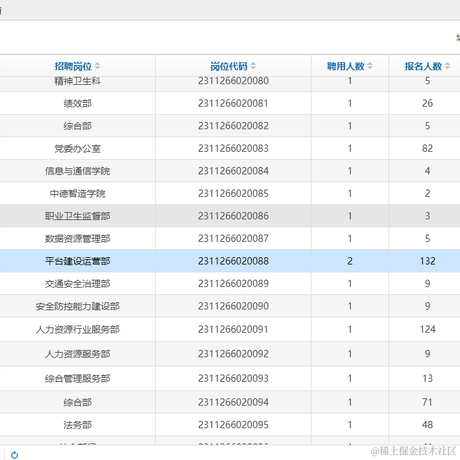
Task: Select the 人力资源行业服务部 cell
Action: tap(78, 329)
